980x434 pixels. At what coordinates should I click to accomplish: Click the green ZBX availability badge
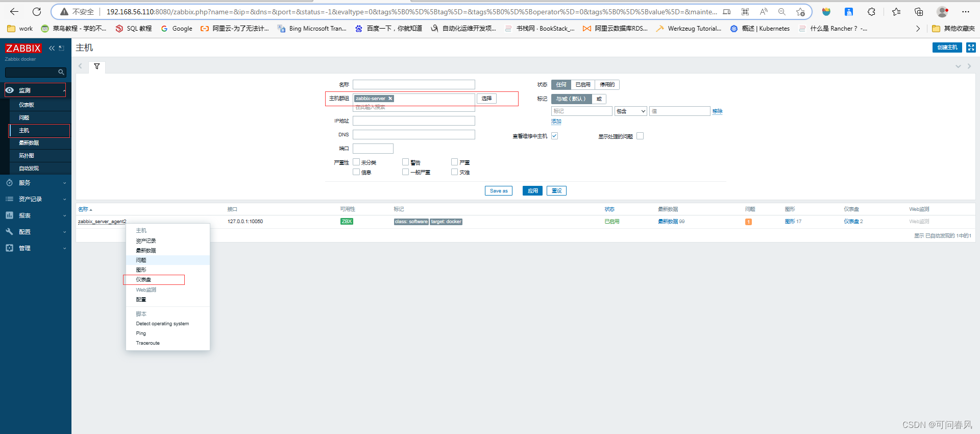point(347,222)
